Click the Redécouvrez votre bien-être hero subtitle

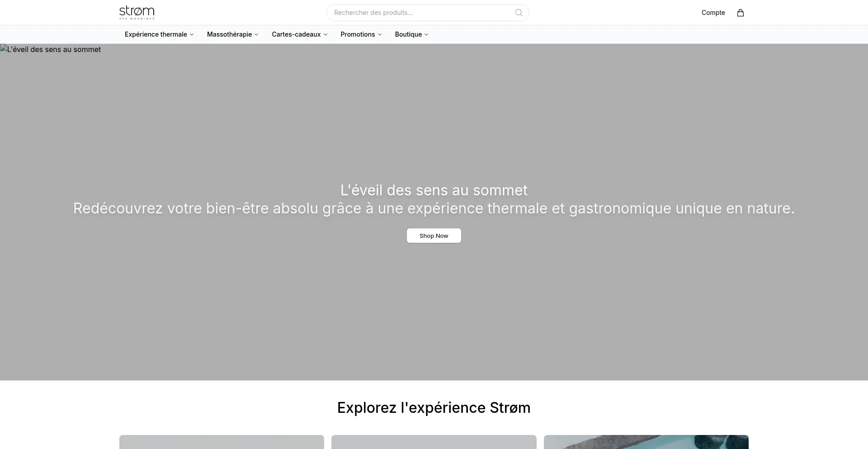click(434, 208)
